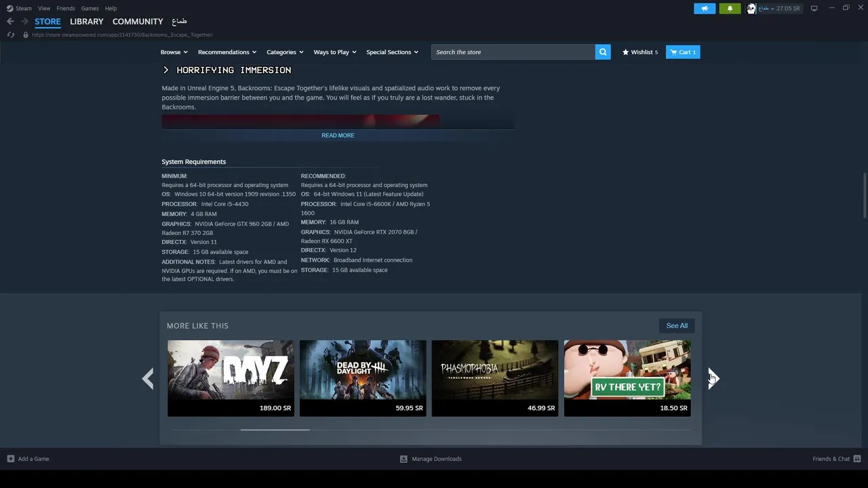The height and width of the screenshot is (488, 868).
Task: Open the RV There Yet? game card
Action: tap(627, 378)
